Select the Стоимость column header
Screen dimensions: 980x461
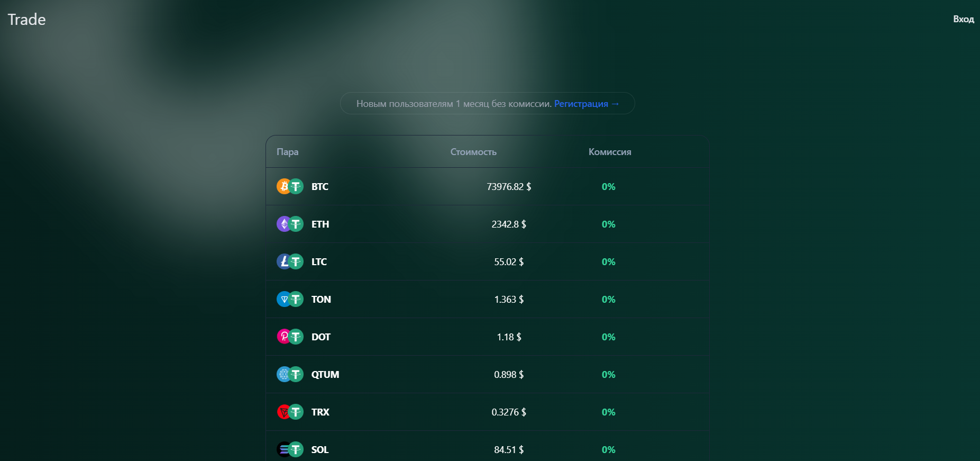point(473,152)
